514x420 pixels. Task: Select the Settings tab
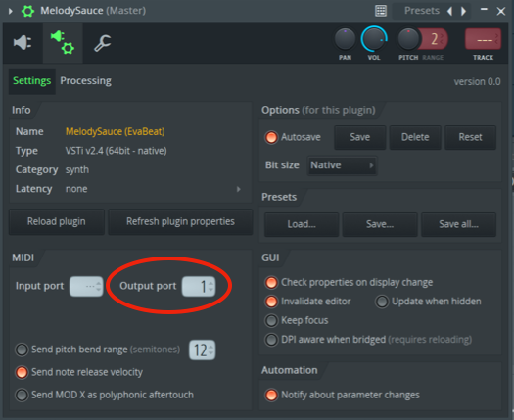coord(31,80)
